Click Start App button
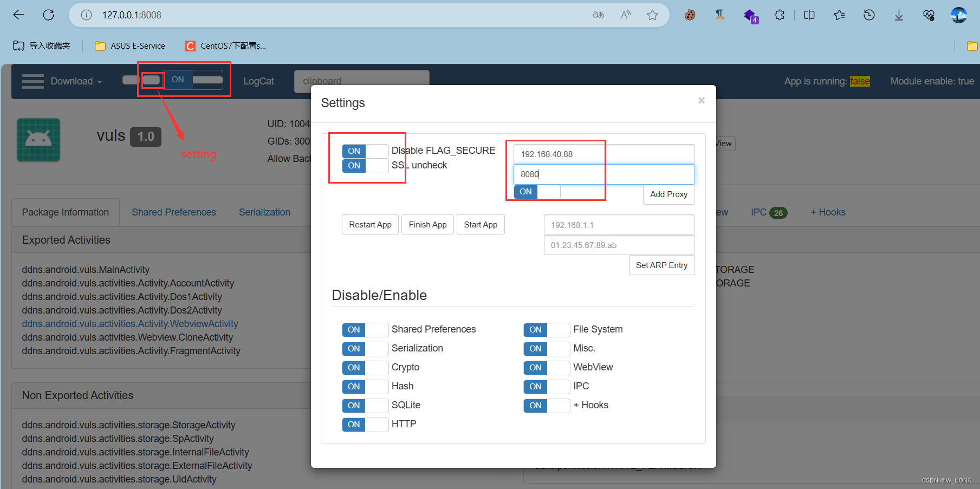The height and width of the screenshot is (489, 980). tap(481, 225)
